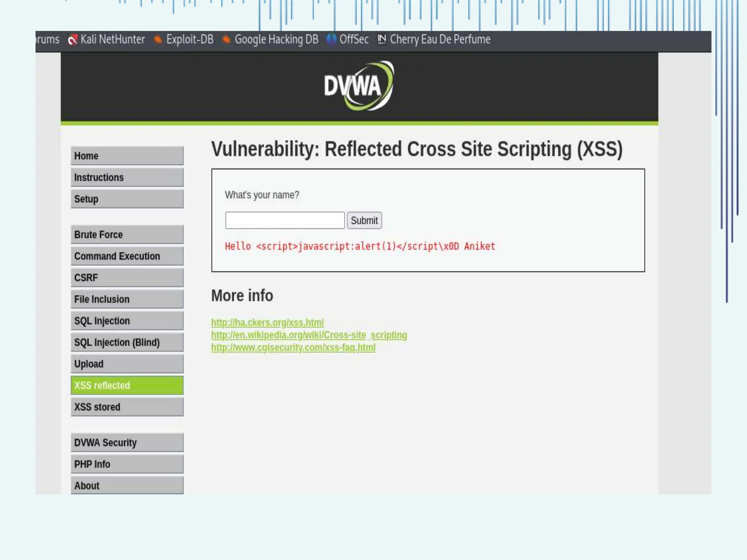747x560 pixels.
Task: Click the Kali NetHunter bookmark icon
Action: click(x=73, y=40)
